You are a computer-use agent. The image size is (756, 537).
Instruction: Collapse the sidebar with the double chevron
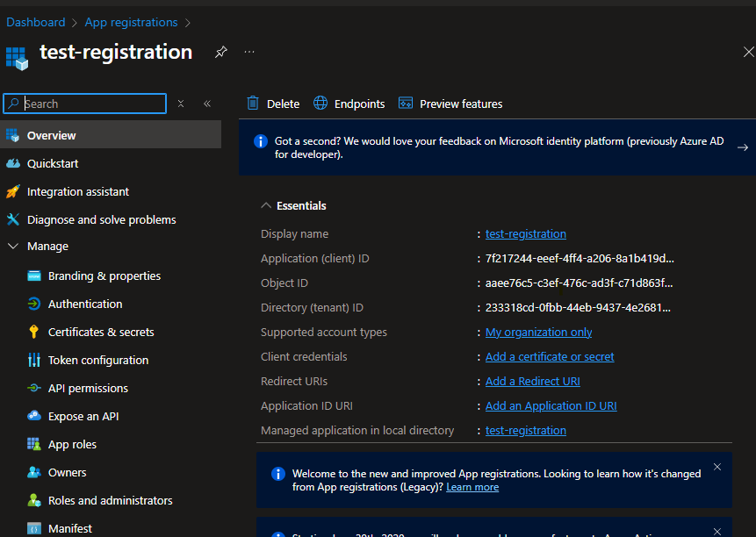click(x=207, y=103)
